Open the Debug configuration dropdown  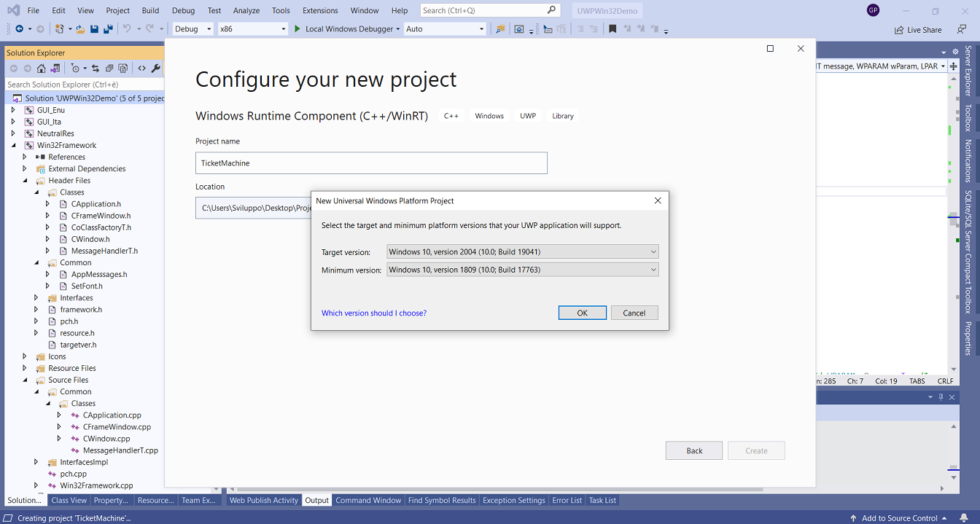tap(193, 29)
